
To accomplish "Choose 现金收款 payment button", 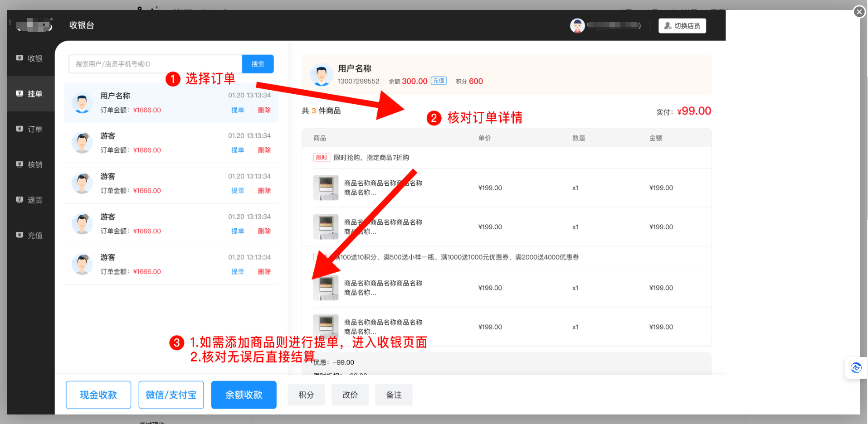I will tap(98, 395).
